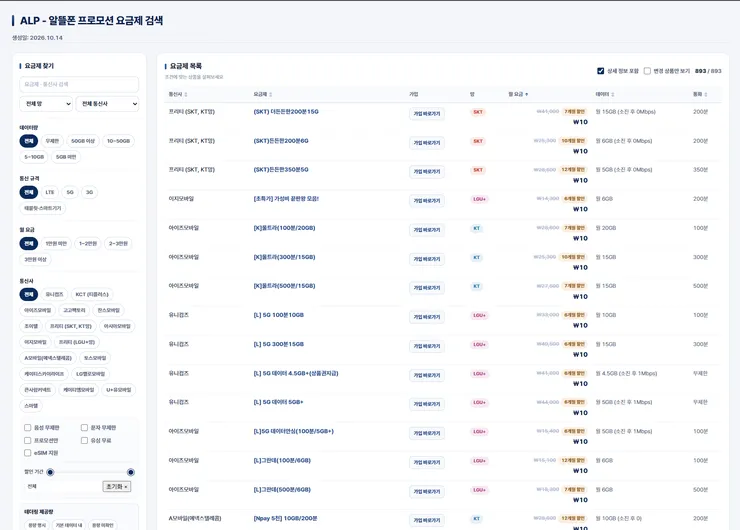Open the [K]울트라(100분/20GB) plan link
The image size is (740, 530).
coord(284,228)
